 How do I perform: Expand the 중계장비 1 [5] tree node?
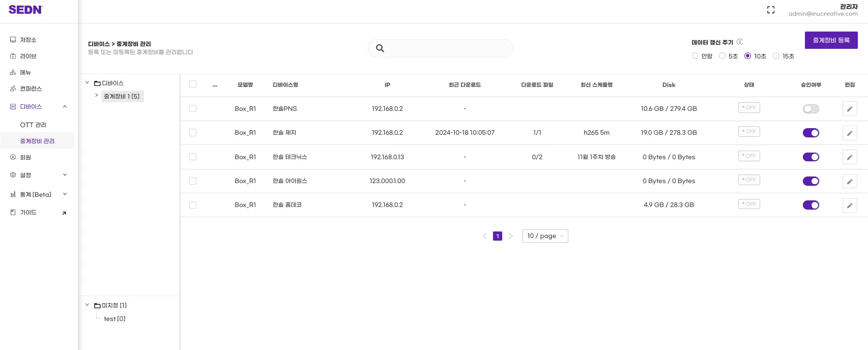[x=97, y=96]
